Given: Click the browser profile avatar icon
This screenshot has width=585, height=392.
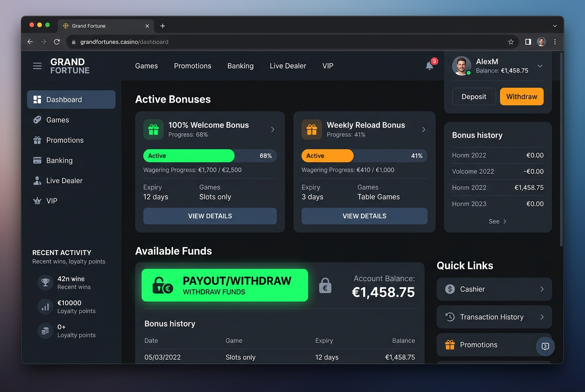Looking at the screenshot, I should click(541, 42).
